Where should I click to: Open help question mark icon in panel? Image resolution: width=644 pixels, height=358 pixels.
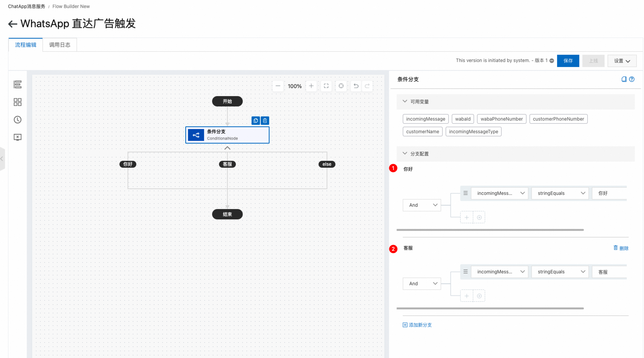click(x=632, y=79)
